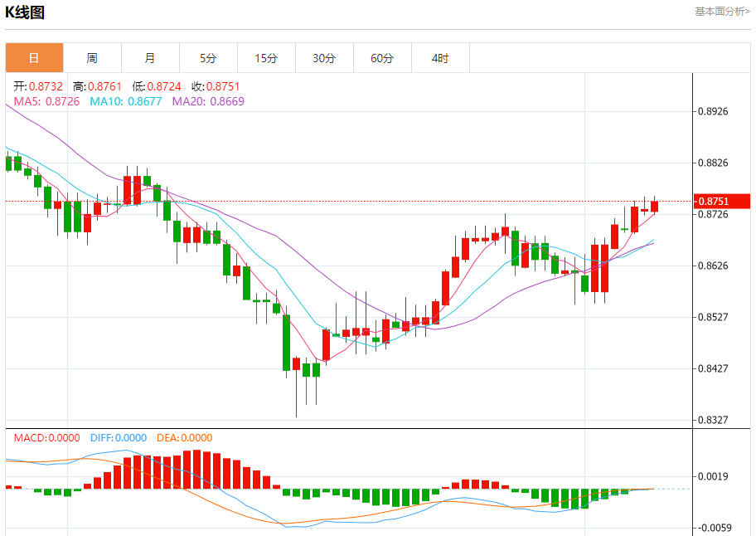
Task: Click the 0.8527 price axis label
Action: [x=713, y=317]
